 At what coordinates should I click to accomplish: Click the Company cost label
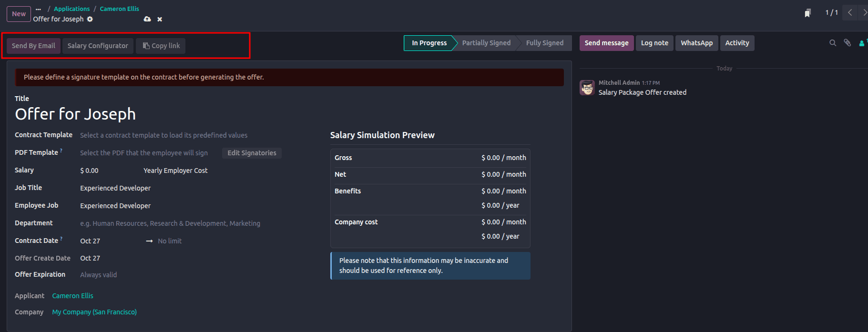(x=356, y=222)
